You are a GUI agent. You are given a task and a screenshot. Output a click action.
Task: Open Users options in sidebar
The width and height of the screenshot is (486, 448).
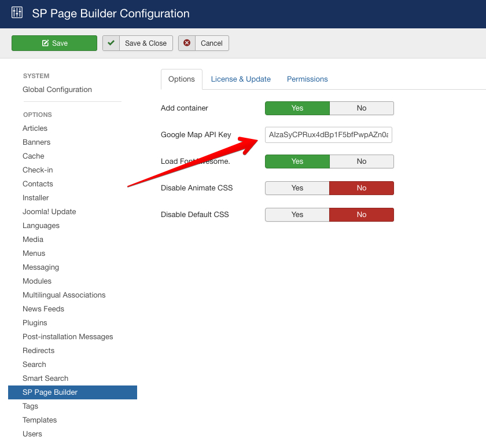(x=32, y=434)
